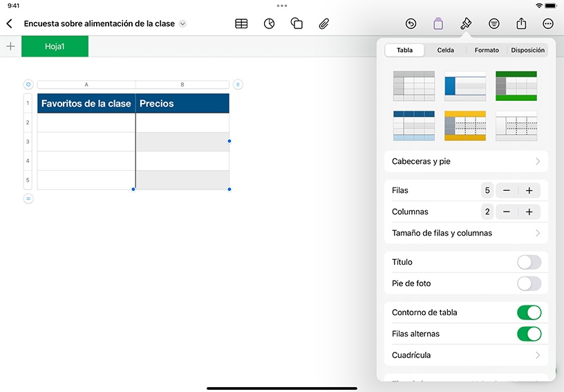Enable the Título switch
Screen dimensions: 564x392
click(529, 262)
